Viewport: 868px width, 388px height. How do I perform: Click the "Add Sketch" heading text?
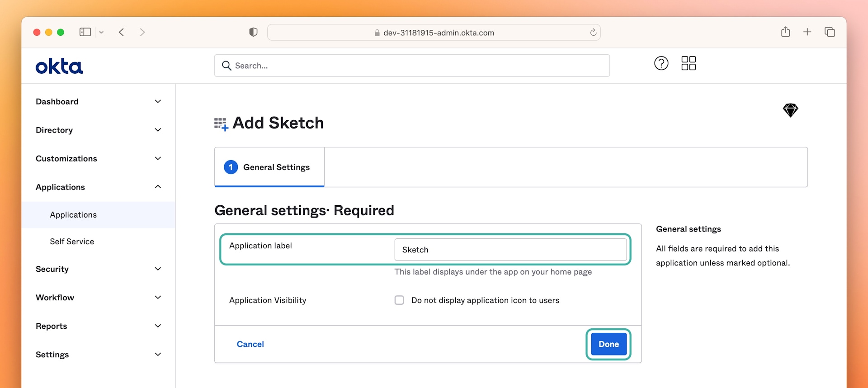(278, 123)
